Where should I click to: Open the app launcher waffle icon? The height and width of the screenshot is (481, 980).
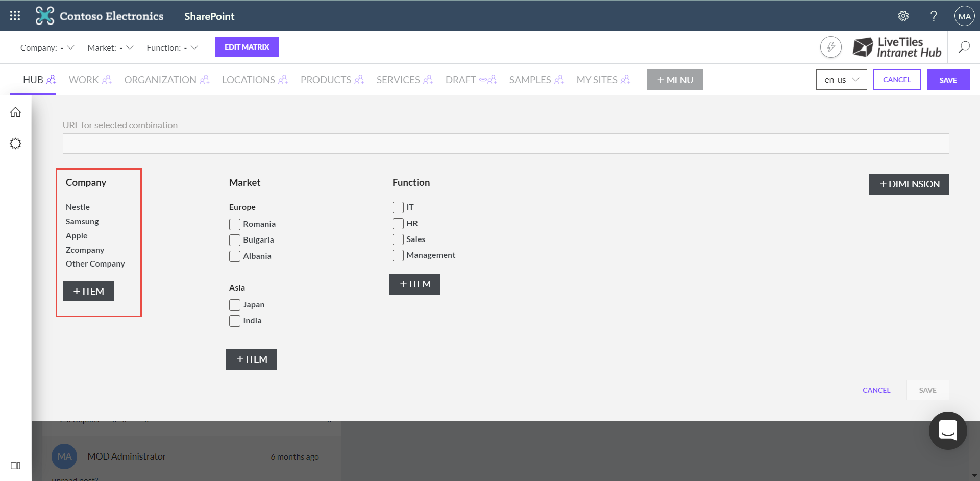point(15,16)
